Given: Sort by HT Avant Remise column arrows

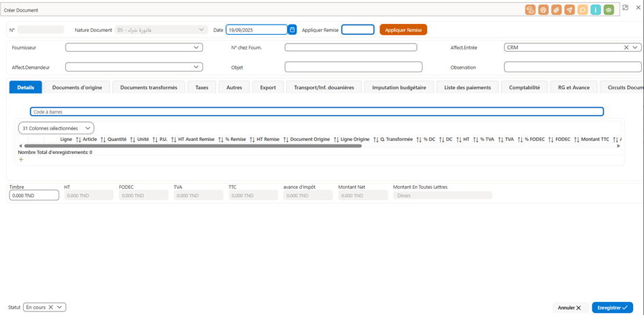Looking at the screenshot, I should point(221,140).
